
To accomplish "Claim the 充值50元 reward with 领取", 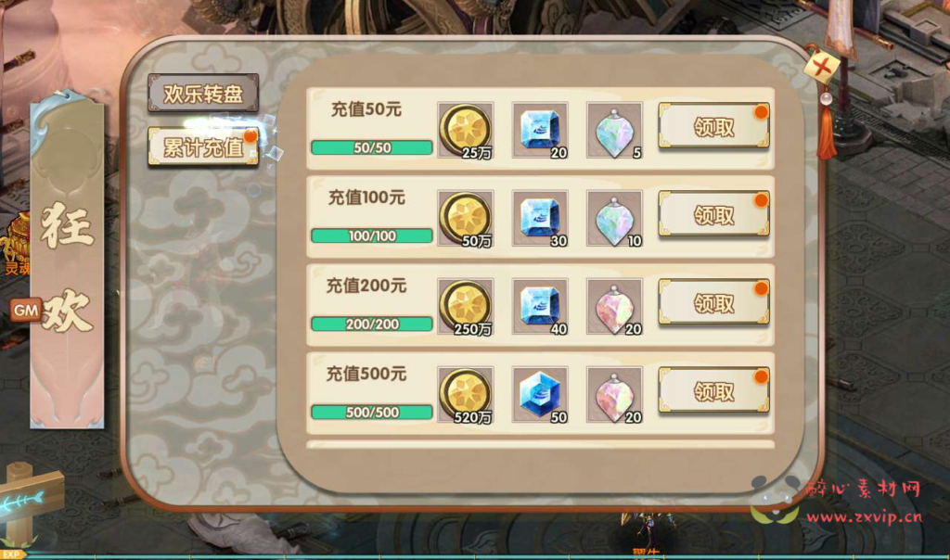I will coord(713,126).
